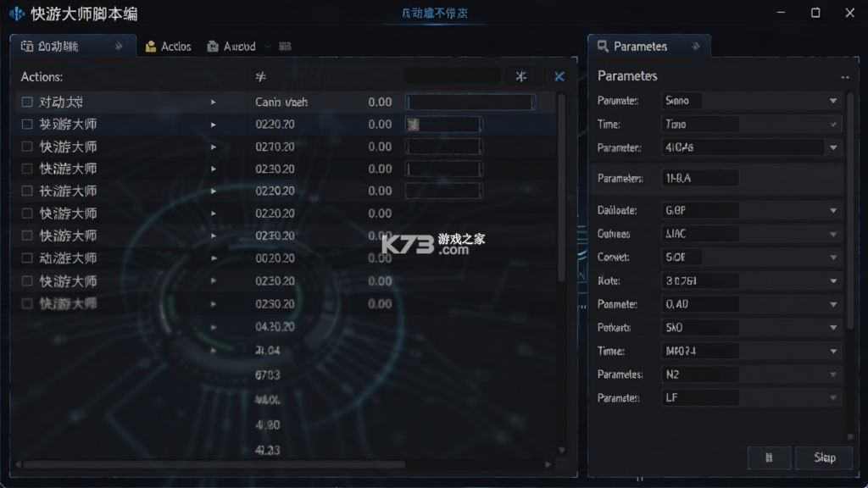Check the box in the first 0230.20 row
Screen dimensions: 868x488
click(26, 169)
